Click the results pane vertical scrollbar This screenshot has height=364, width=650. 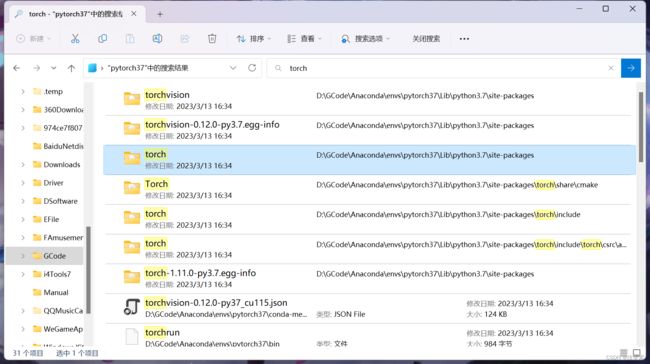click(640, 126)
